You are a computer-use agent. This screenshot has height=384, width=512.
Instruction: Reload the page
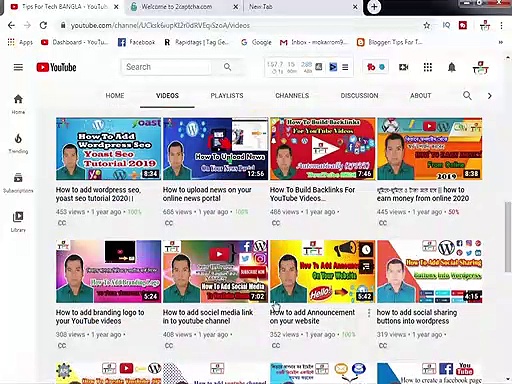pyautogui.click(x=43, y=25)
